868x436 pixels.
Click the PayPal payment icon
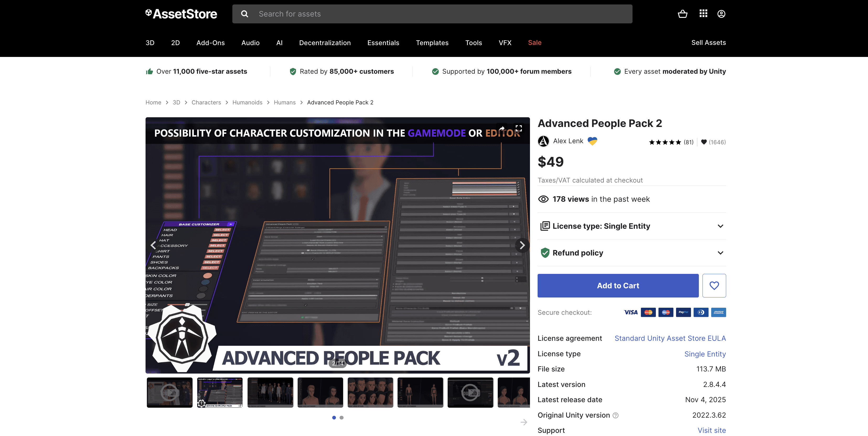pyautogui.click(x=683, y=312)
